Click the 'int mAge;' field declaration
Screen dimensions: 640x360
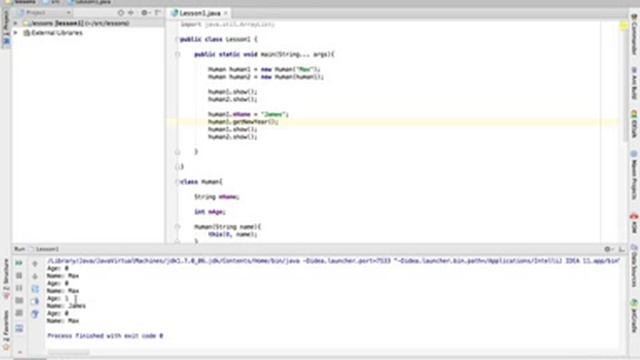point(210,212)
